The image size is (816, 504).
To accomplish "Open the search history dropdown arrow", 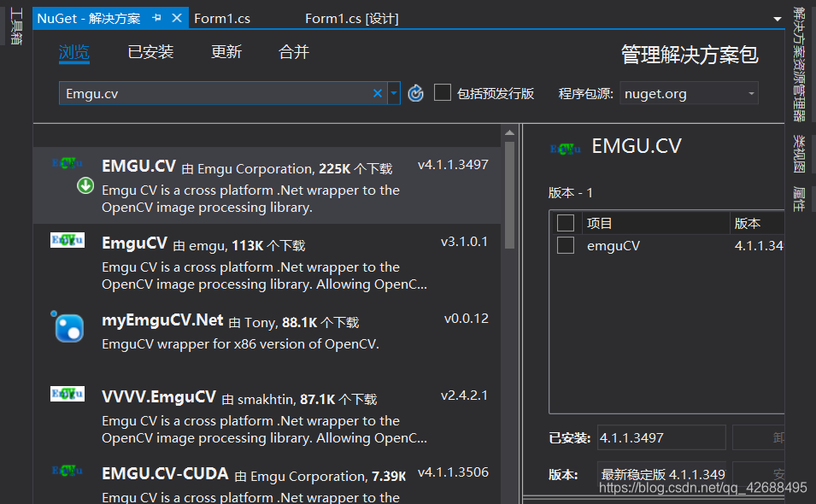I will [x=394, y=93].
